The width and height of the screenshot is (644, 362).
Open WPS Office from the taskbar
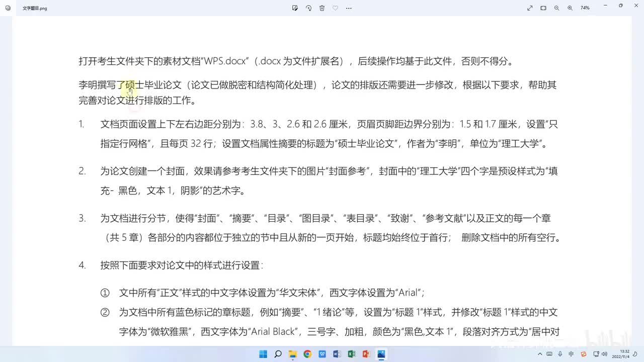click(322, 354)
